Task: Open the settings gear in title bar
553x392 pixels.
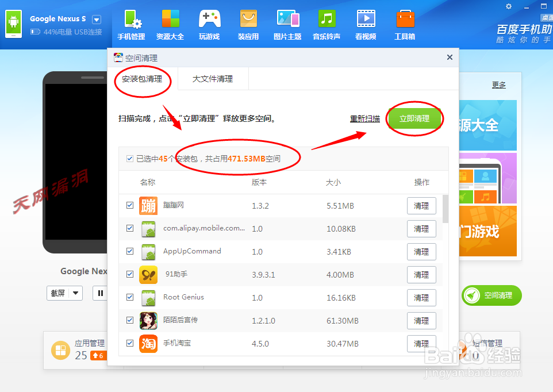Action: pos(509,6)
